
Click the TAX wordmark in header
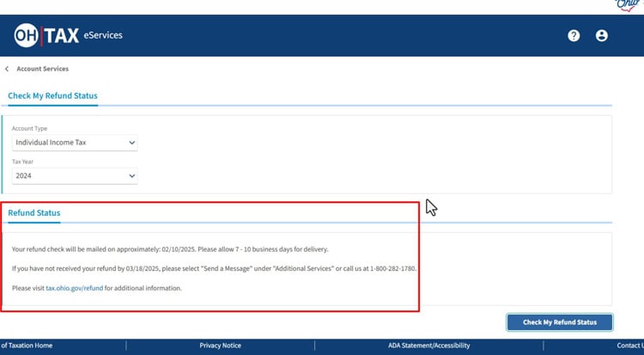point(62,35)
